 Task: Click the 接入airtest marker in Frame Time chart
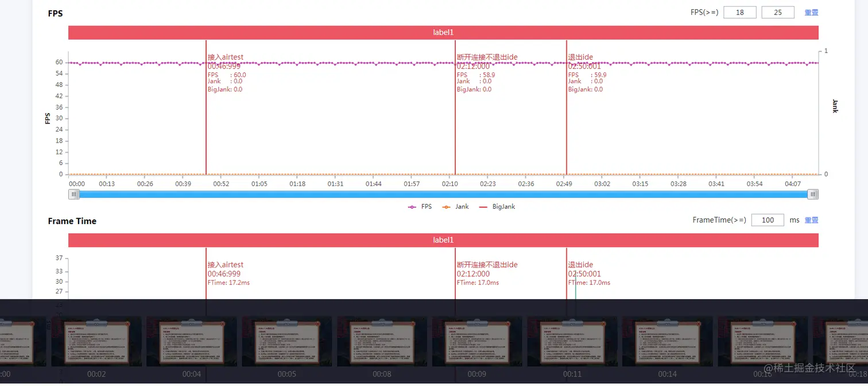coord(225,265)
